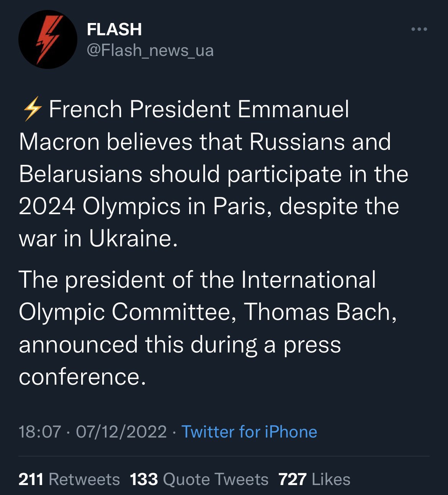Click the 07/12/2022 tweet date
Image resolution: width=448 pixels, height=495 pixels.
(121, 432)
